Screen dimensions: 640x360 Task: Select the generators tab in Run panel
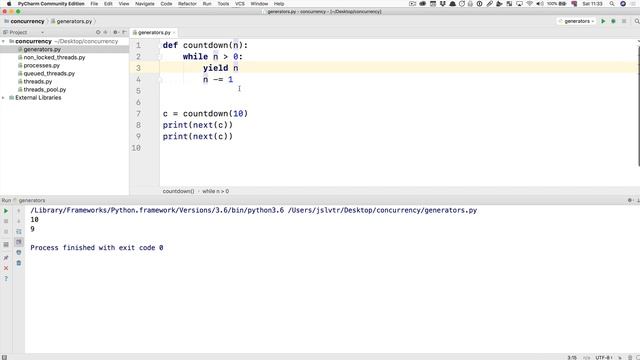click(32, 200)
